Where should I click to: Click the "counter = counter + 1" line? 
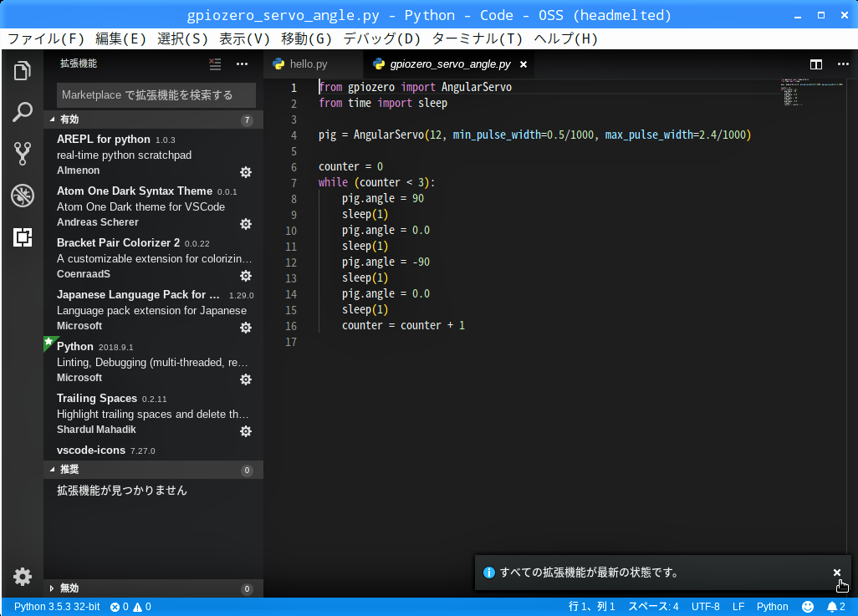[403, 325]
